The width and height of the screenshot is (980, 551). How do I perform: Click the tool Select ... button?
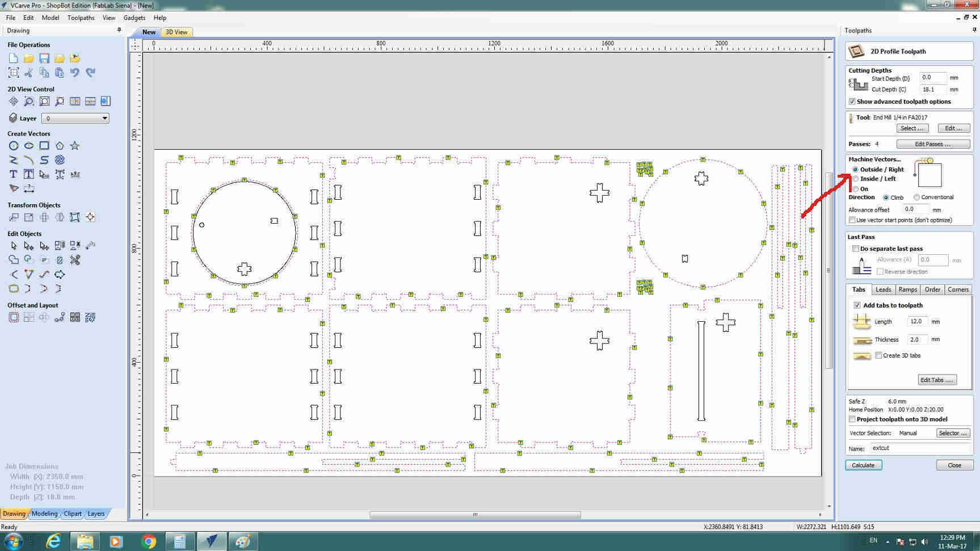(x=912, y=128)
